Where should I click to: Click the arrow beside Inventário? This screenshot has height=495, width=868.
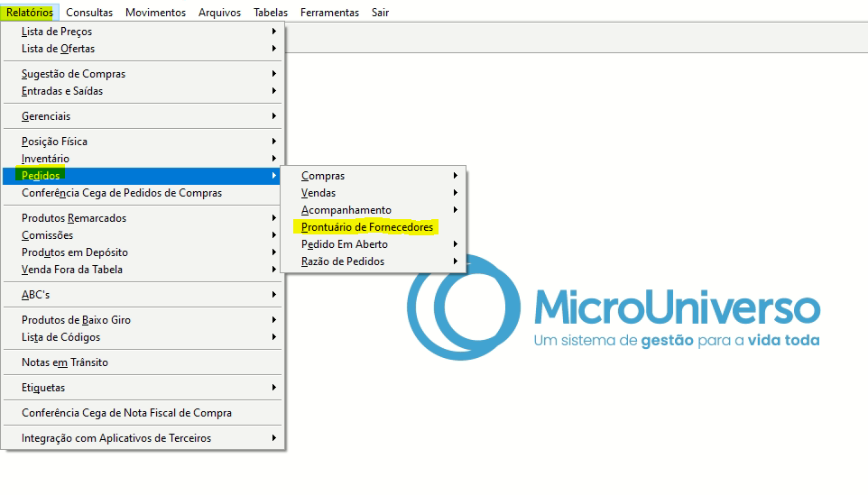[273, 159]
